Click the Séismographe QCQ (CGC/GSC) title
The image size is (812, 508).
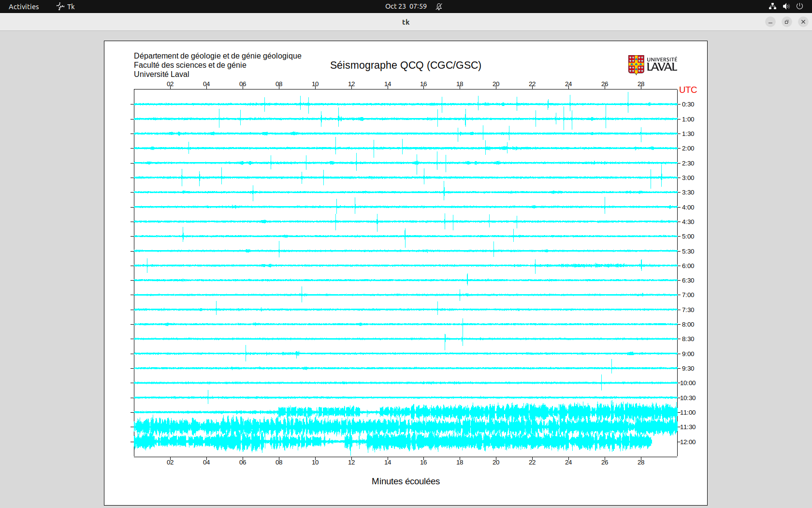tap(406, 65)
